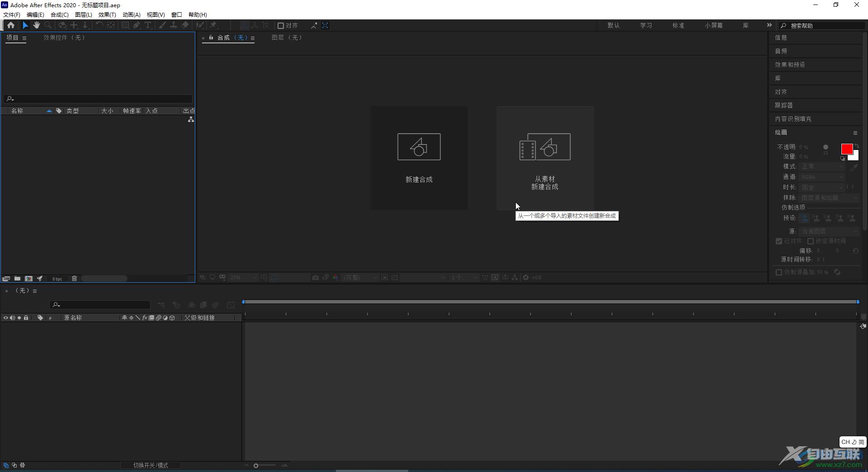Click the lock column header in timeline
The image size is (868, 472).
tap(26, 318)
